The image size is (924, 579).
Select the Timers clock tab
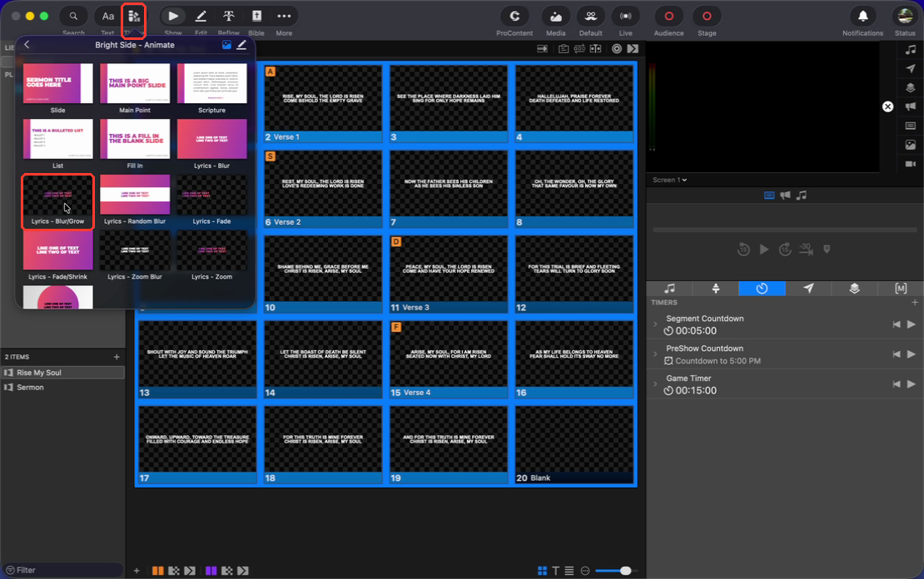(762, 289)
